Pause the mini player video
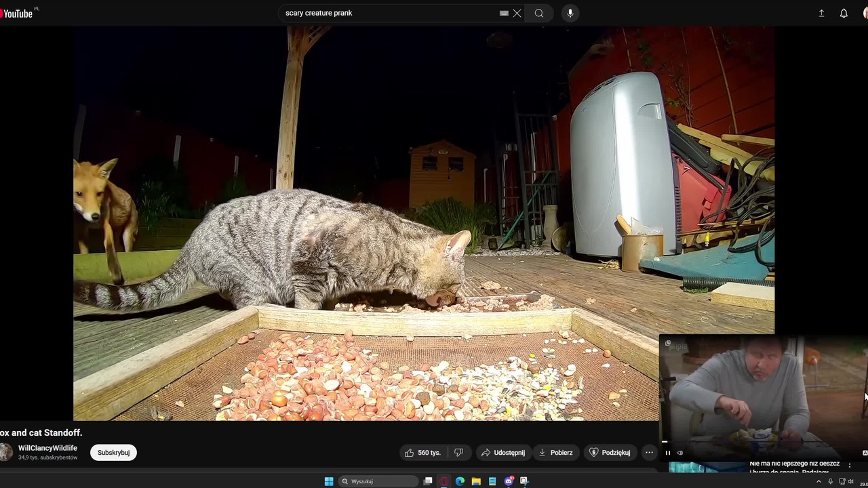The image size is (868, 488). pyautogui.click(x=667, y=453)
